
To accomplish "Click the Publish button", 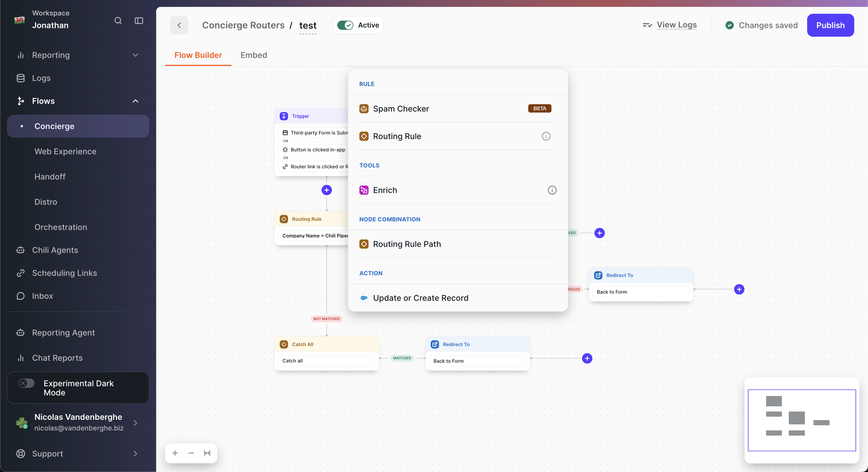I will [830, 25].
